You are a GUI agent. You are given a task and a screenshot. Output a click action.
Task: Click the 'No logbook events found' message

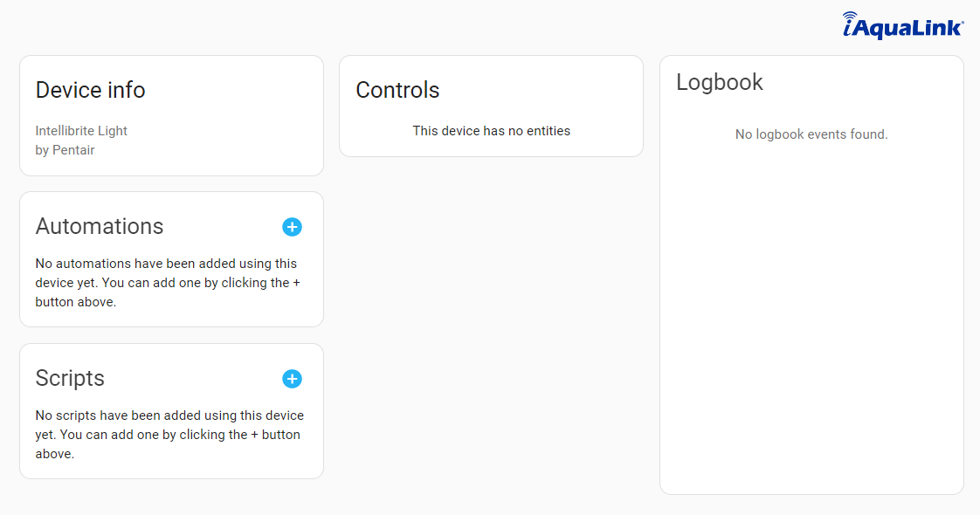pos(811,134)
